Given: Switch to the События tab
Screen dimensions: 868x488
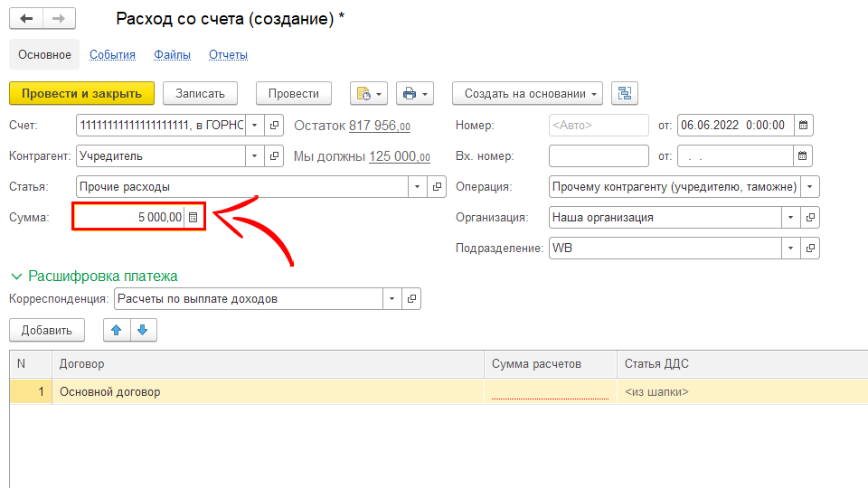Looking at the screenshot, I should click(112, 55).
